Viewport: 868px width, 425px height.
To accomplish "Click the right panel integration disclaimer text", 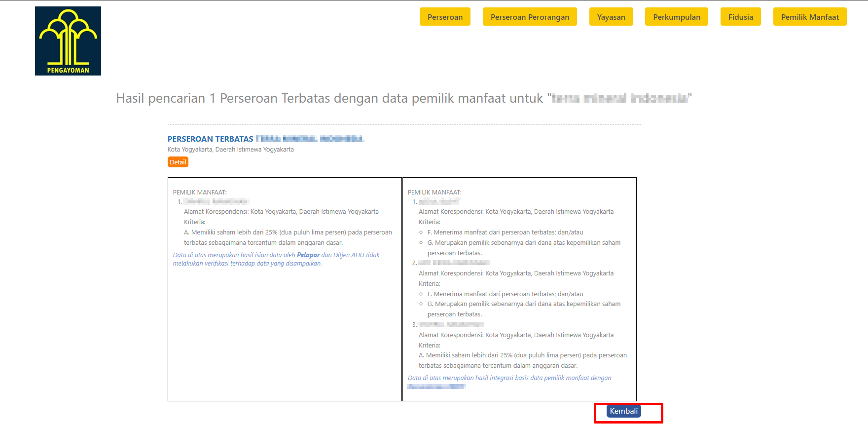I will point(509,378).
